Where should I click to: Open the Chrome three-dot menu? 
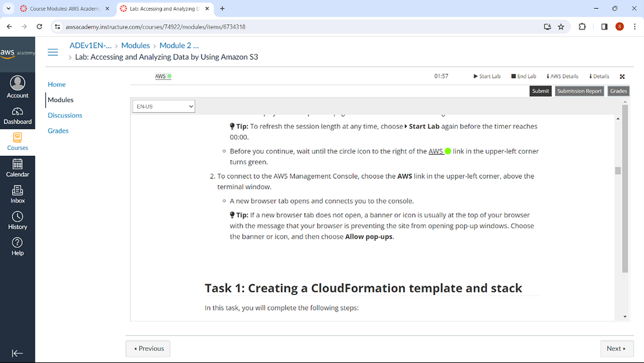pos(634,26)
